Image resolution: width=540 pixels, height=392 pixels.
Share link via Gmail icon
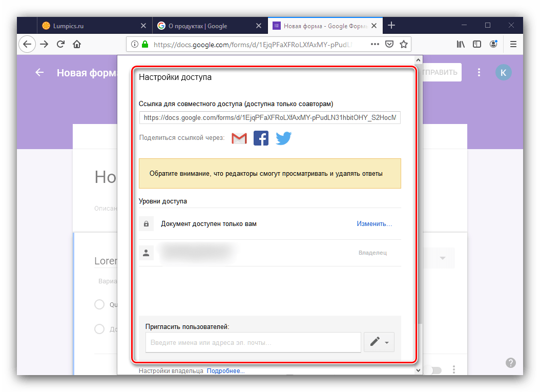click(x=239, y=138)
